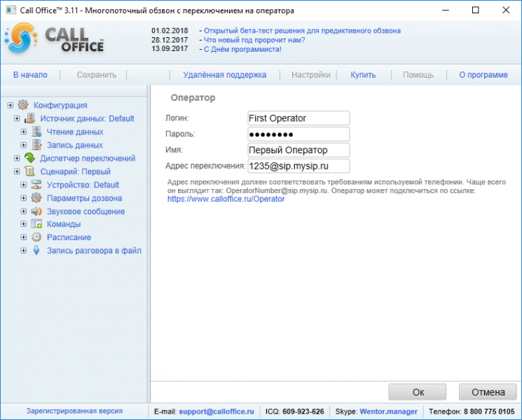Select Конфигурация in the tree
522x420 pixels.
tap(60, 105)
